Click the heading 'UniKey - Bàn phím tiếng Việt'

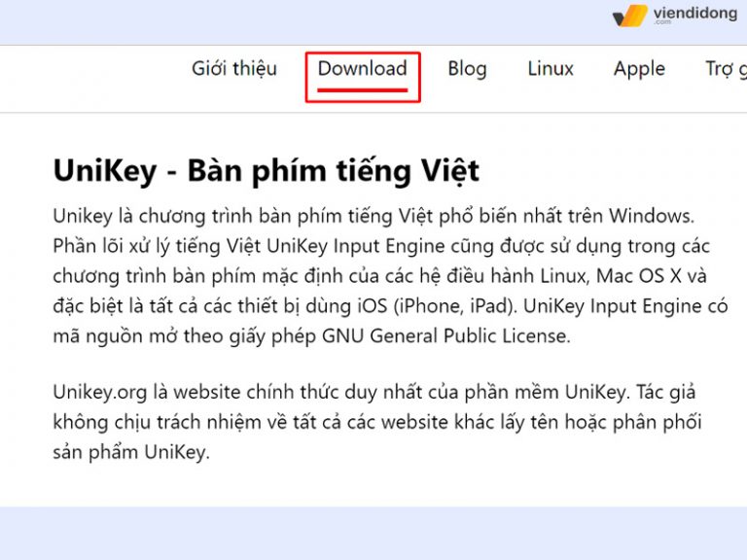click(266, 171)
